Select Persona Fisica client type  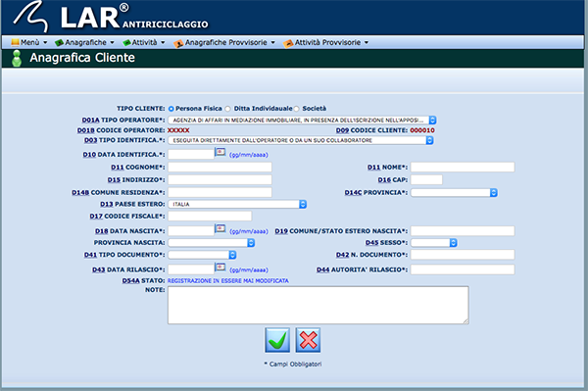(171, 109)
